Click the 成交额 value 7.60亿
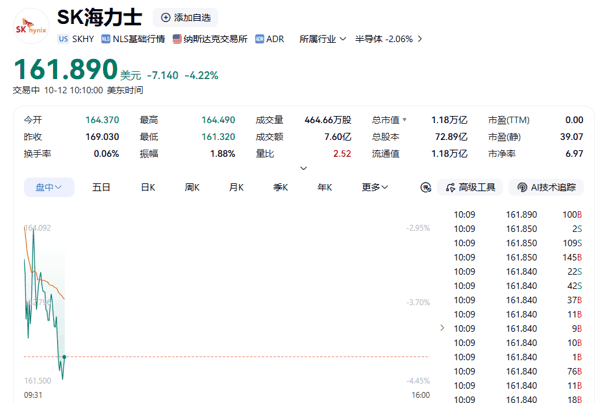The width and height of the screenshot is (600, 403). tap(338, 137)
